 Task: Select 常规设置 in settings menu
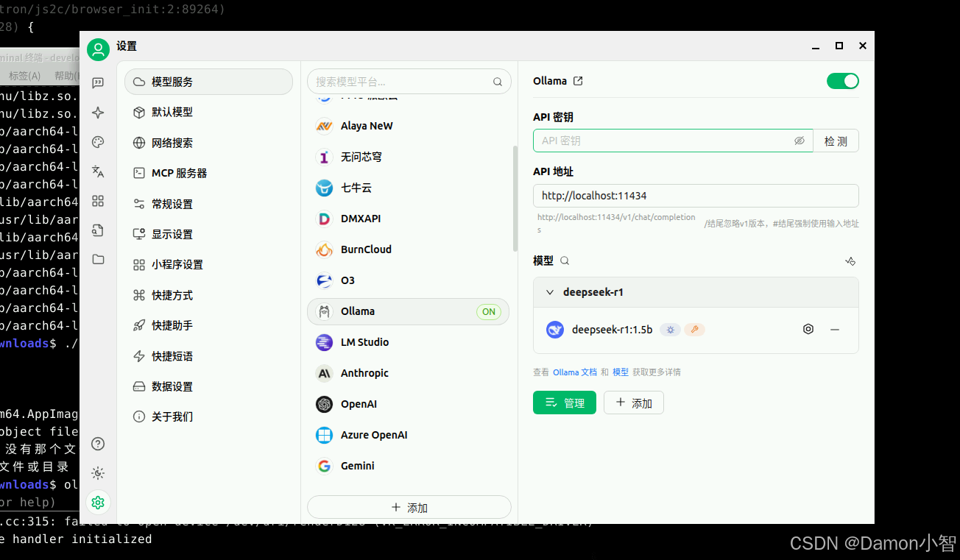208,204
